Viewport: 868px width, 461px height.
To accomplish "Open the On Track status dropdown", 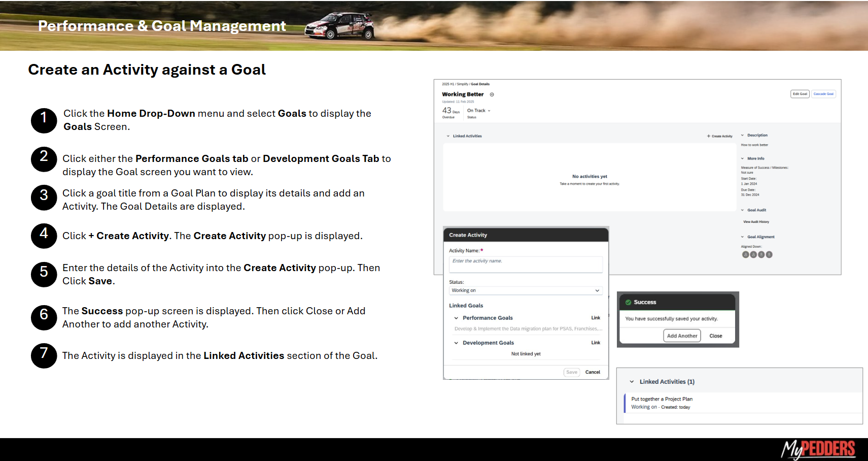I will coord(478,111).
